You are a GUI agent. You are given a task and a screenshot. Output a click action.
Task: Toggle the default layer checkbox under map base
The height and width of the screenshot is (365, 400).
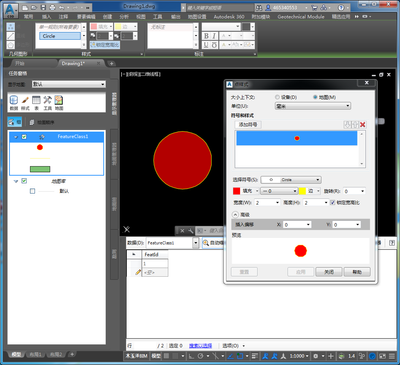tap(32, 191)
